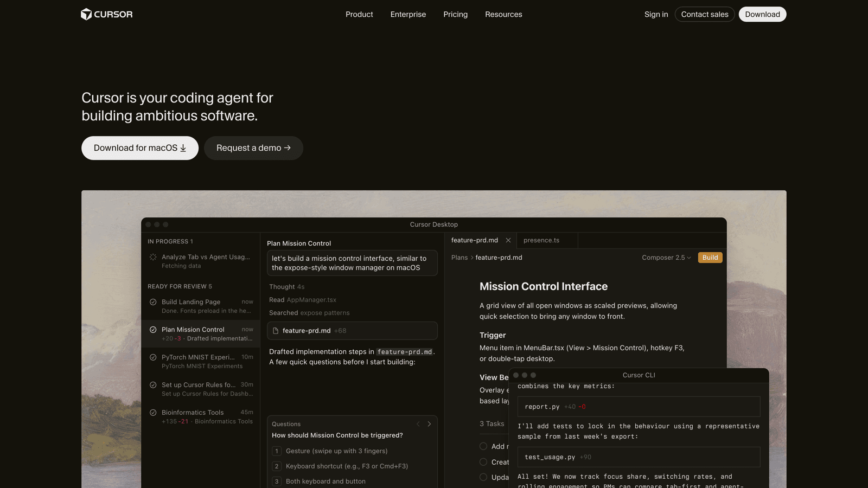Open the Composer 2.5 model dropdown
The width and height of the screenshot is (868, 488).
tap(666, 258)
